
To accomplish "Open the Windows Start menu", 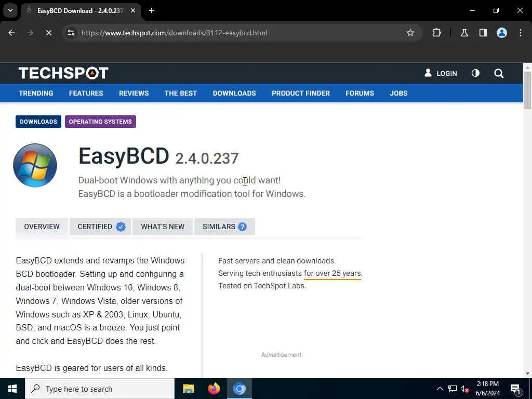I will (x=12, y=389).
